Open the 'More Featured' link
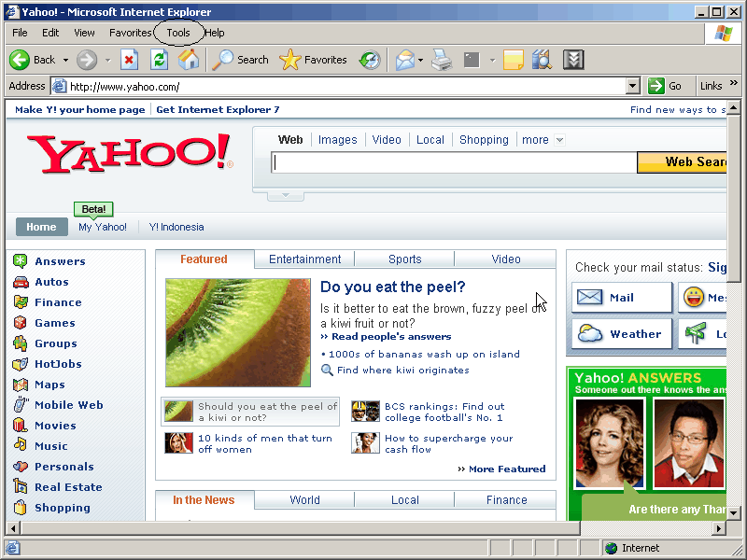The width and height of the screenshot is (747, 560). 507,469
